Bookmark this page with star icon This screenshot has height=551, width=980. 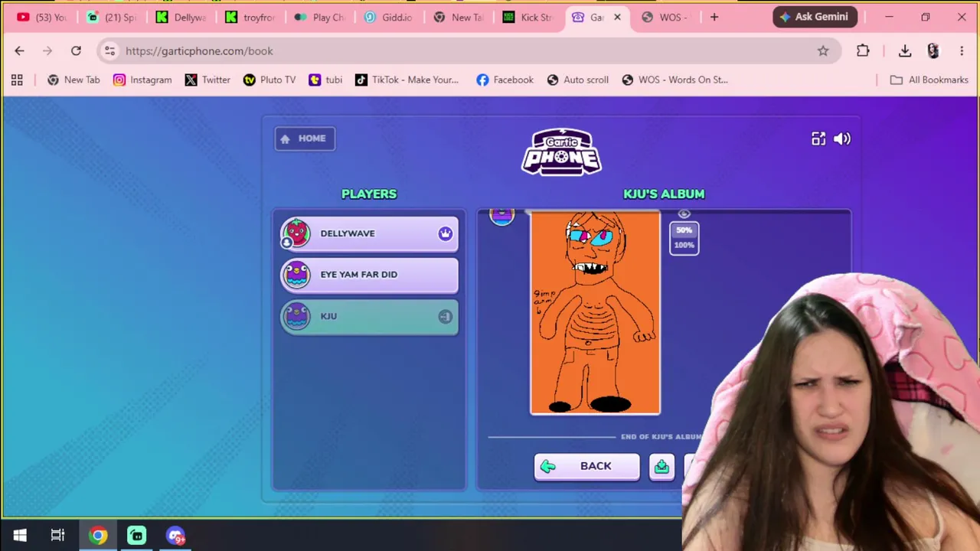[823, 51]
